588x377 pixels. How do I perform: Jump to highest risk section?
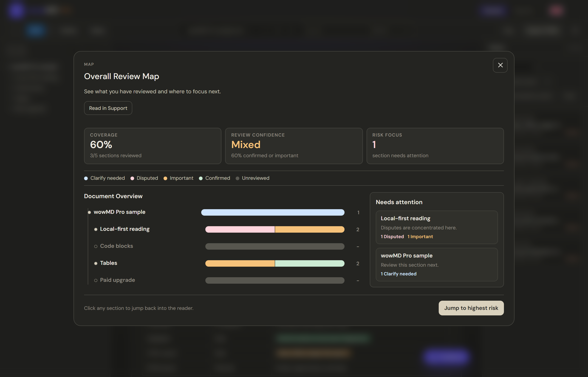pyautogui.click(x=471, y=308)
